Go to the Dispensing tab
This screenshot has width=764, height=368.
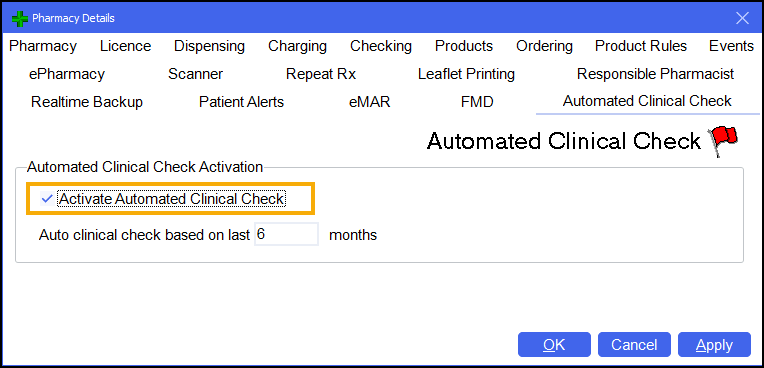(210, 46)
